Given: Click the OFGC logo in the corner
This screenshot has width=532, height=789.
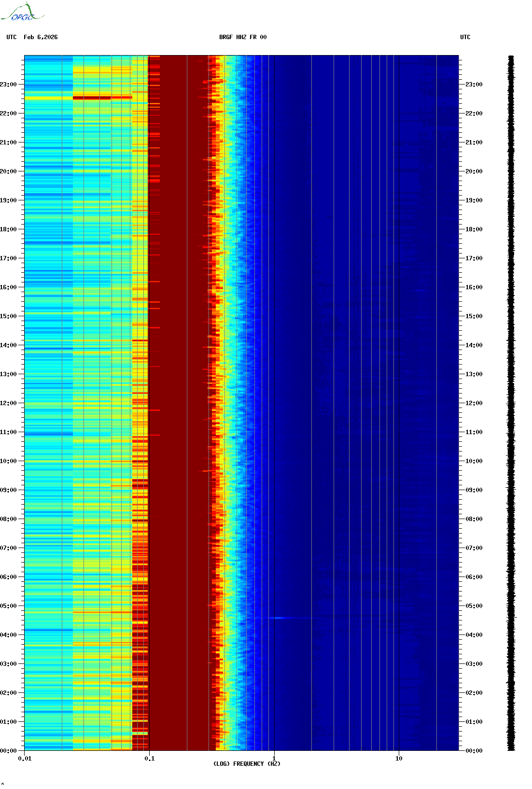Looking at the screenshot, I should pos(22,13).
